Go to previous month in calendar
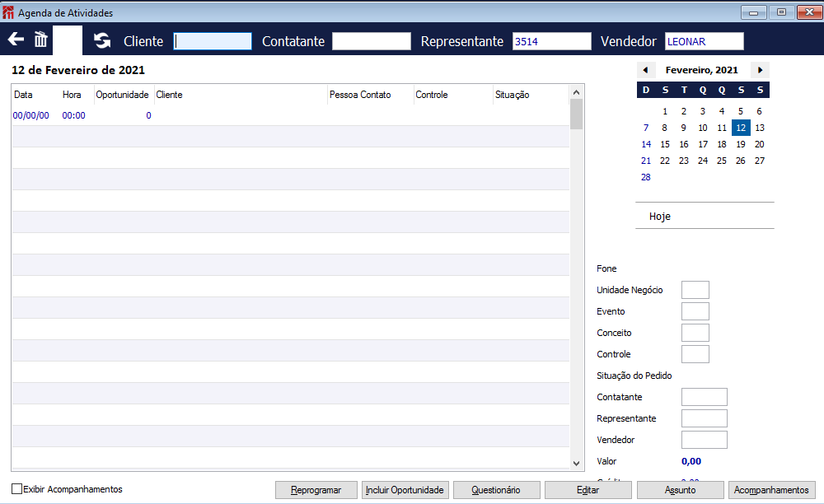Viewport: 824px width, 504px height. [646, 70]
